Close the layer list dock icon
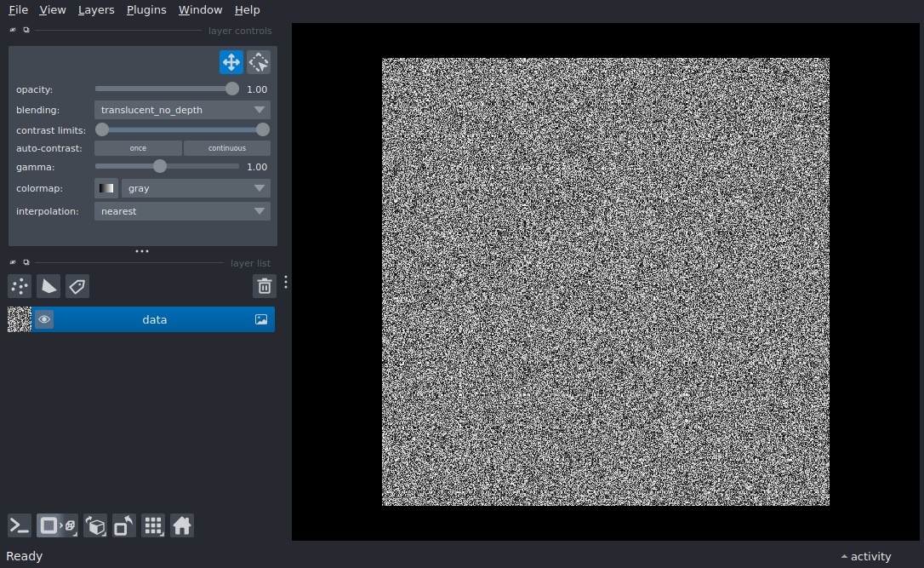Image resolution: width=924 pixels, height=568 pixels. (x=13, y=262)
